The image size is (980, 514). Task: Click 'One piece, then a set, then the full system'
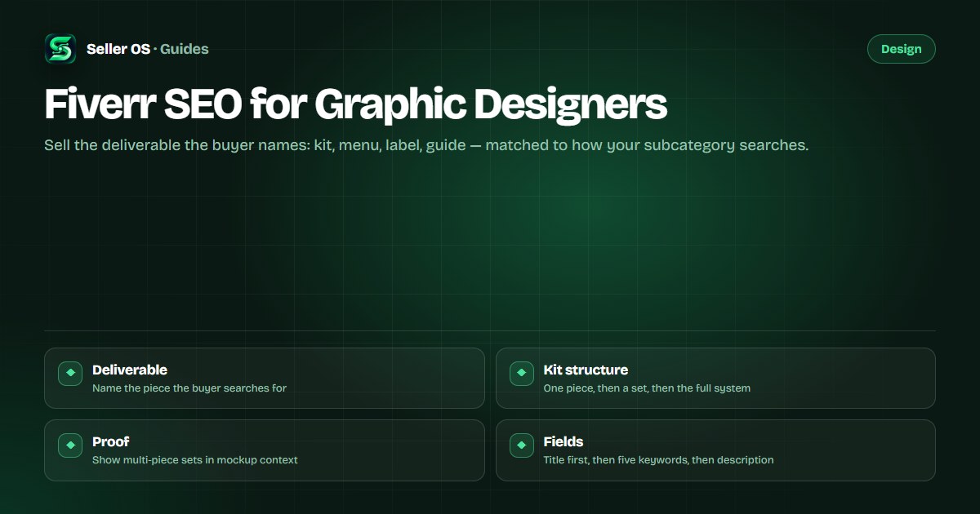point(647,388)
